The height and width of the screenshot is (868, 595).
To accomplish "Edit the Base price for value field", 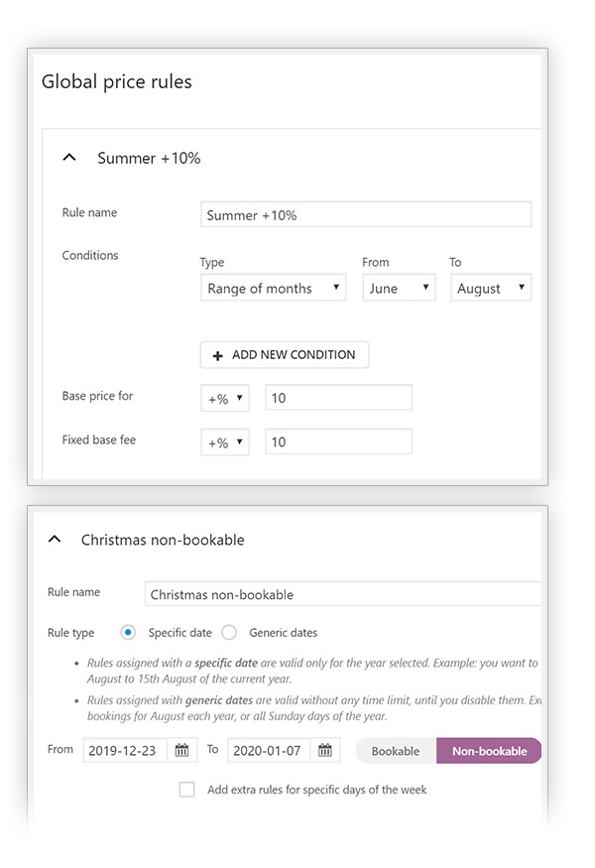I will pos(339,398).
